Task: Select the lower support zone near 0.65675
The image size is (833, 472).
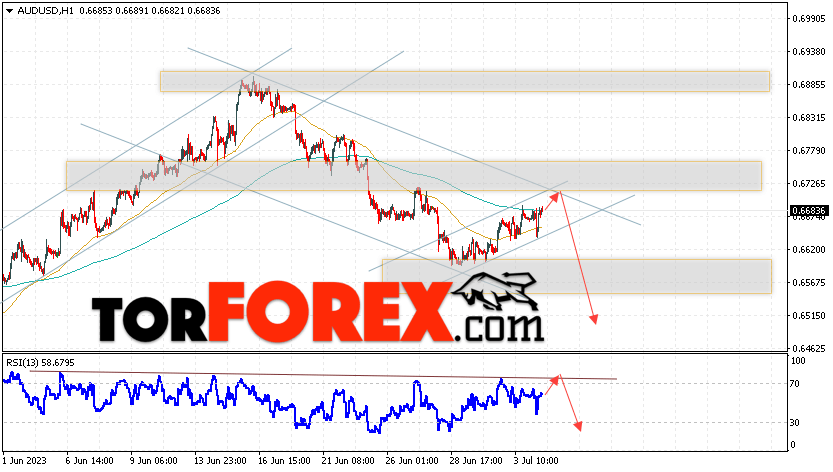Action: point(577,276)
